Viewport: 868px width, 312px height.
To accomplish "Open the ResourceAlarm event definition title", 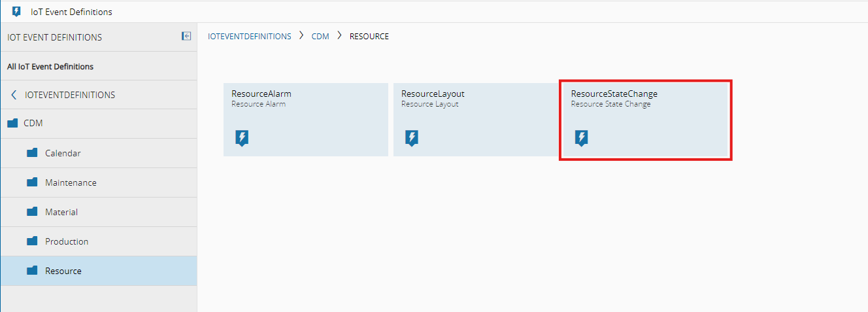I will click(261, 94).
